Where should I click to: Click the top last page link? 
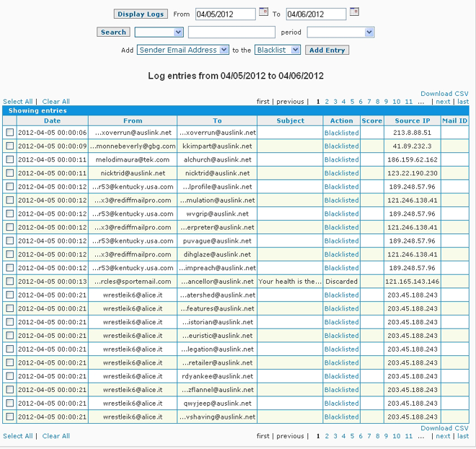coord(463,102)
